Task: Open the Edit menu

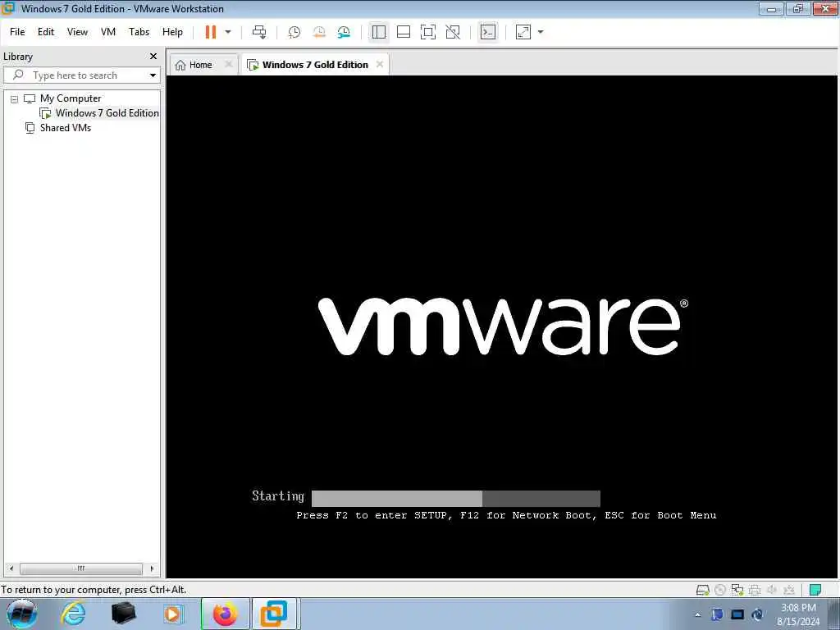Action: pos(46,32)
